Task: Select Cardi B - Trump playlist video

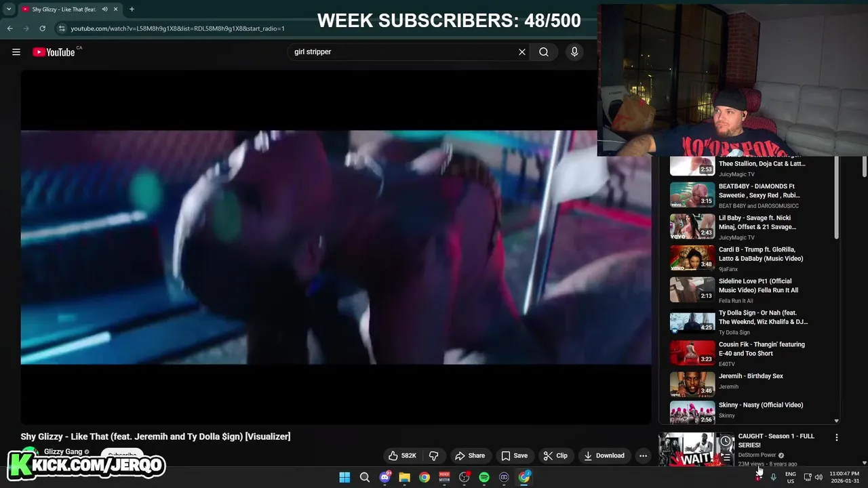Action: (739, 258)
